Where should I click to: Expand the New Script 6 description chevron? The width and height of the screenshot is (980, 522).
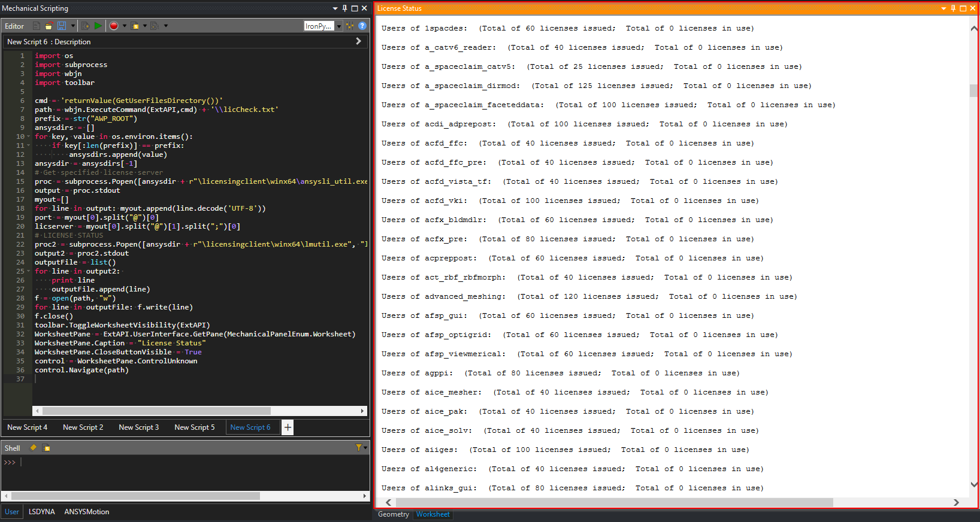tap(358, 41)
